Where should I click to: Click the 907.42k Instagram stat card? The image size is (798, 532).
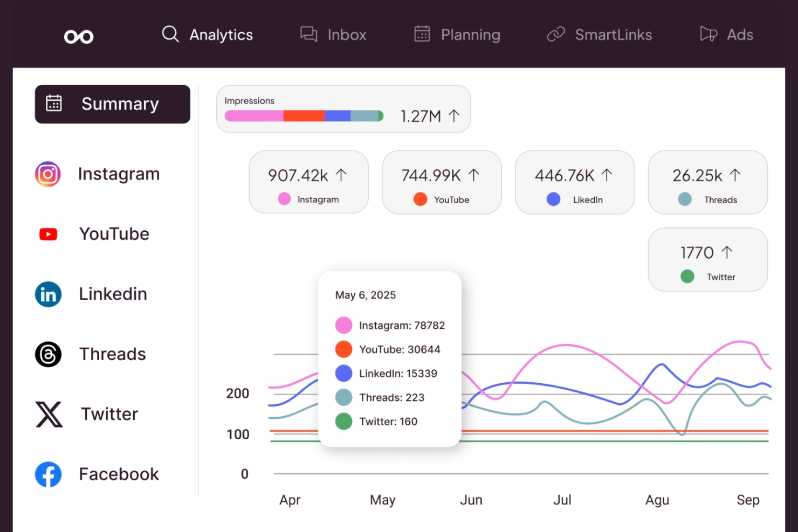[309, 182]
